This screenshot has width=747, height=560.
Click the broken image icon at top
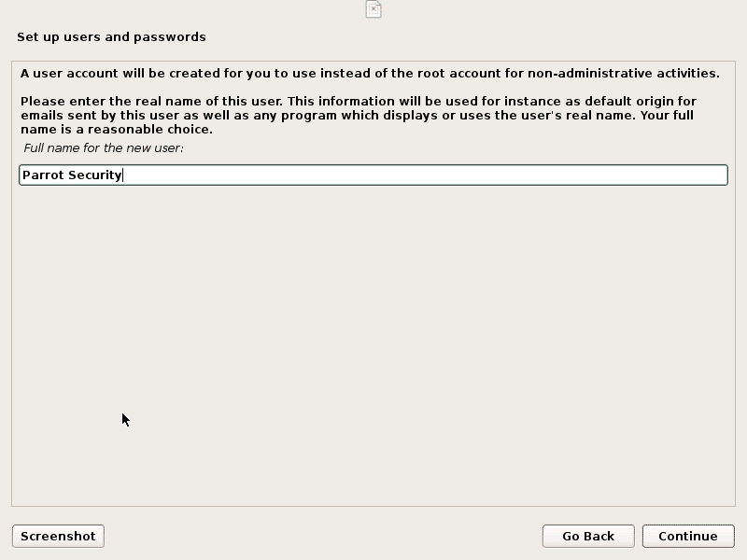click(373, 9)
